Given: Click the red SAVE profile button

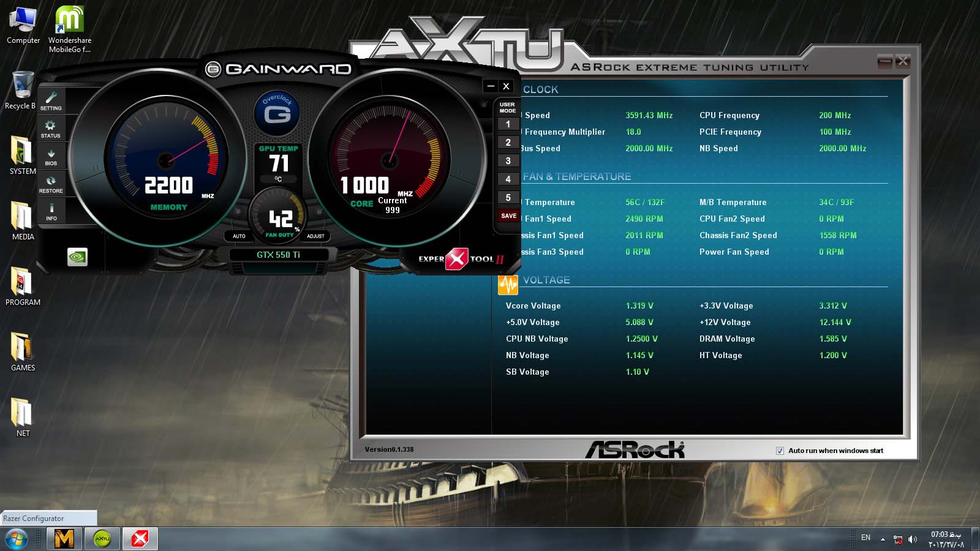Looking at the screenshot, I should click(508, 216).
